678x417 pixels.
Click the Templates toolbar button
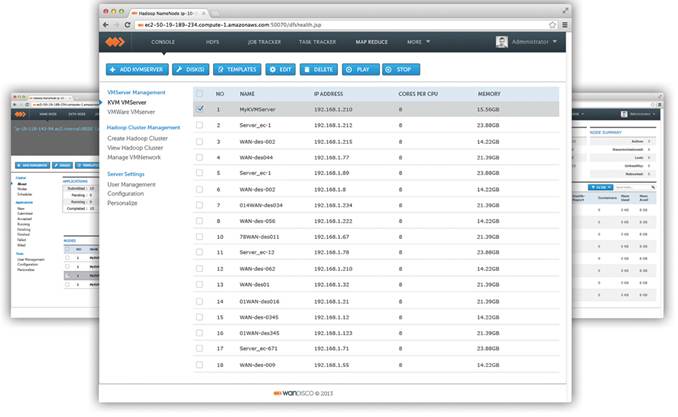[x=236, y=69]
